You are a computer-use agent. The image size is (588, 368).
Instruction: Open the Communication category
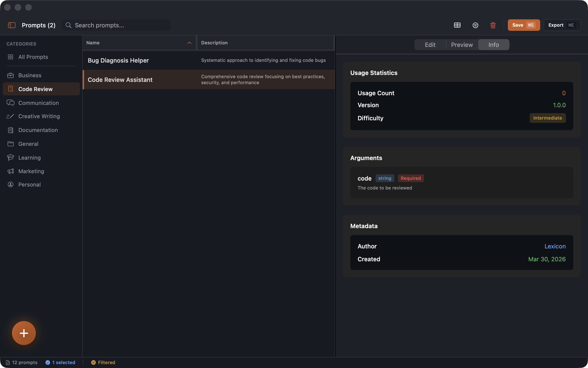(x=41, y=103)
